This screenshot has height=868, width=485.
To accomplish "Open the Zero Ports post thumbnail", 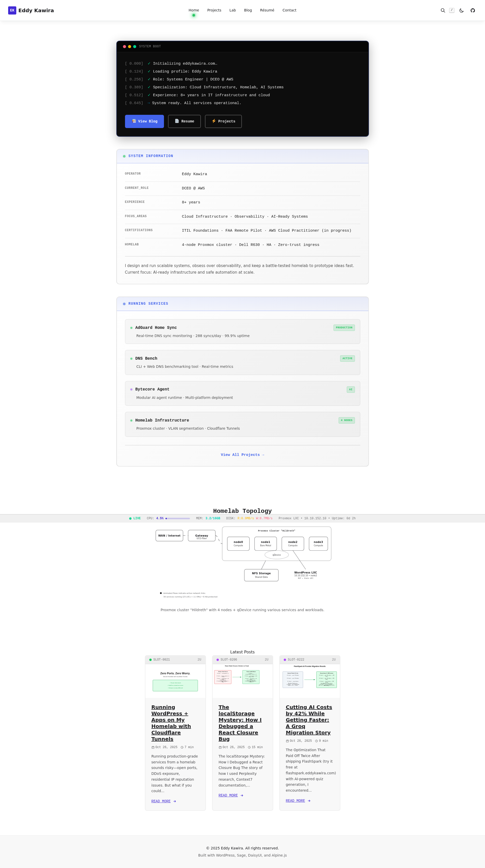I will [175, 681].
